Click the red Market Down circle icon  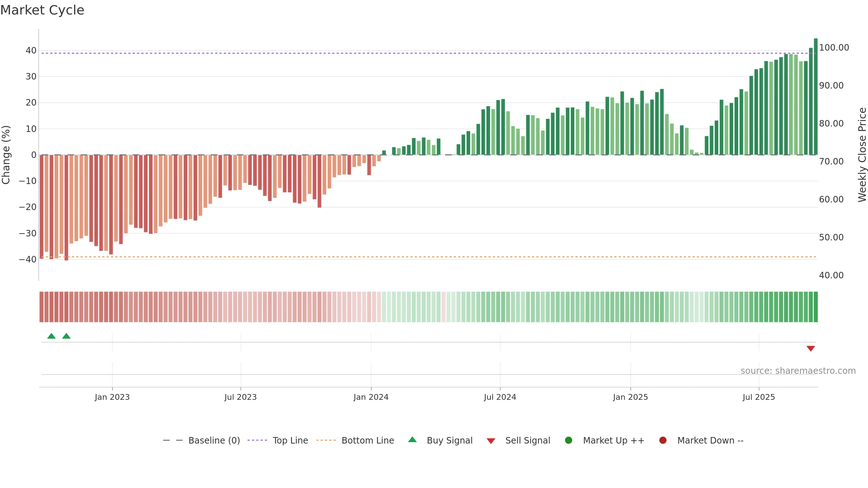(663, 440)
